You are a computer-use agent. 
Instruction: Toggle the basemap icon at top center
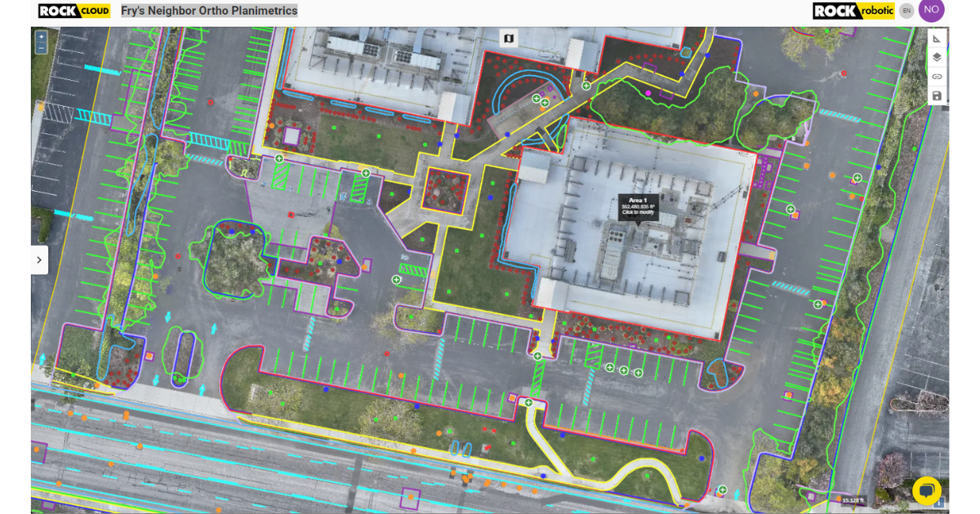509,38
